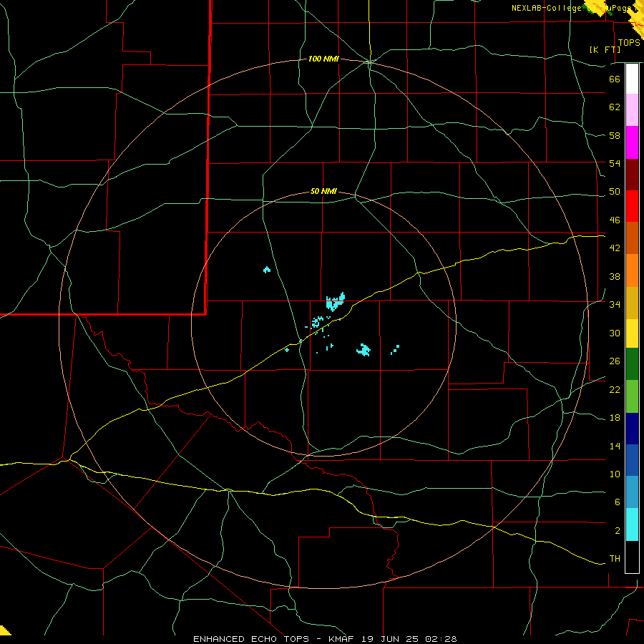The height and width of the screenshot is (644, 644).
Task: Pick the yellow band of the color scale
Action: (x=632, y=333)
